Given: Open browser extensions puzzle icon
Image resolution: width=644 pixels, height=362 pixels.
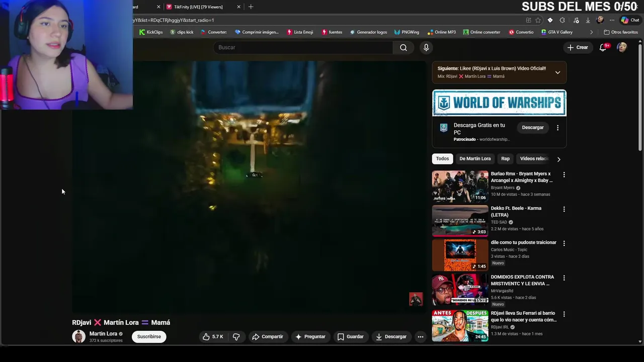Looking at the screenshot, I should point(562,20).
